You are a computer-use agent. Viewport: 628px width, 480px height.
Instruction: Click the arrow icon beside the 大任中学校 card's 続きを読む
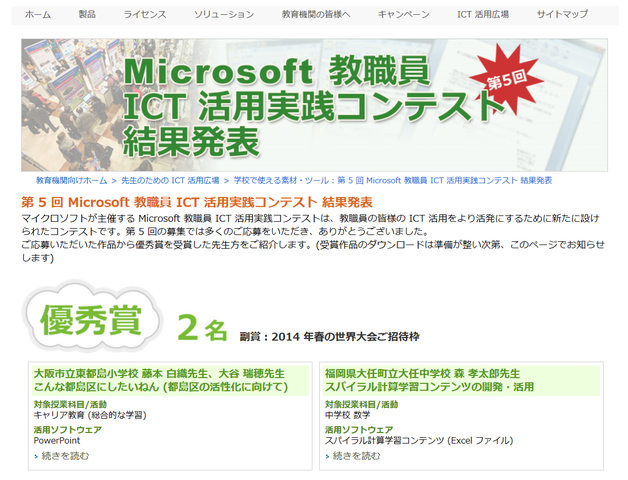(x=327, y=456)
